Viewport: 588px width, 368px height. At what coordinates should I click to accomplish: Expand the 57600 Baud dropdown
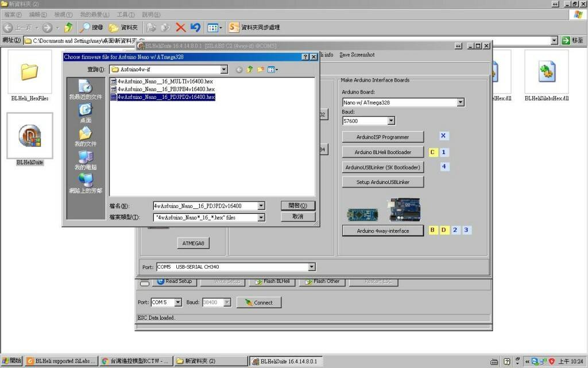(x=391, y=121)
